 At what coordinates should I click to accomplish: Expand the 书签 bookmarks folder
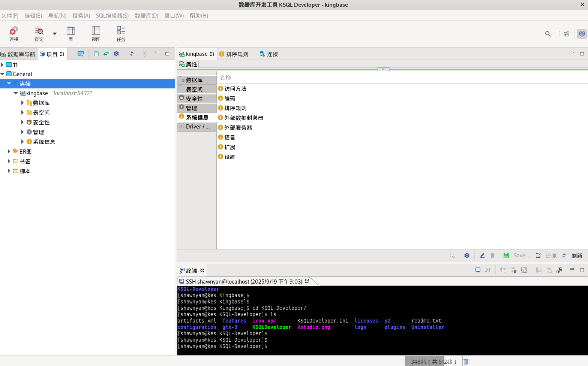click(9, 161)
